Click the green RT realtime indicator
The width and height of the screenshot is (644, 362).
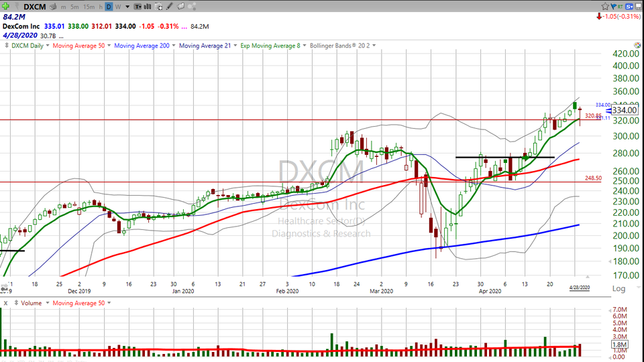coord(620,7)
